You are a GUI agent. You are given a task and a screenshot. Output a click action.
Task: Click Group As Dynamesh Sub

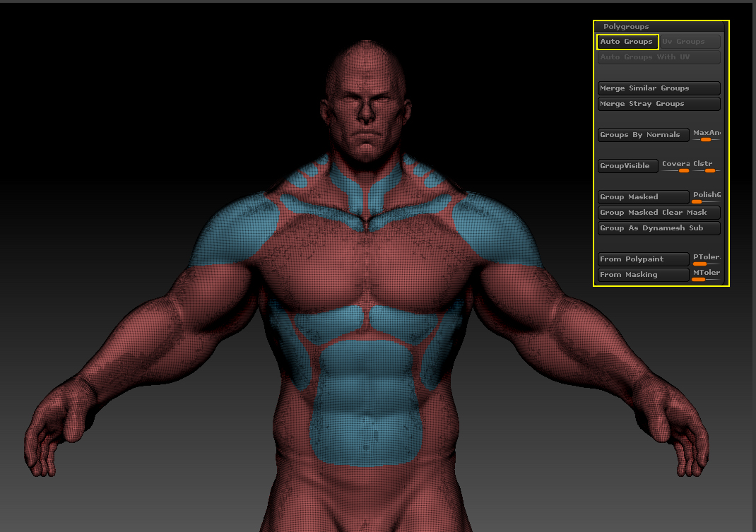click(659, 228)
